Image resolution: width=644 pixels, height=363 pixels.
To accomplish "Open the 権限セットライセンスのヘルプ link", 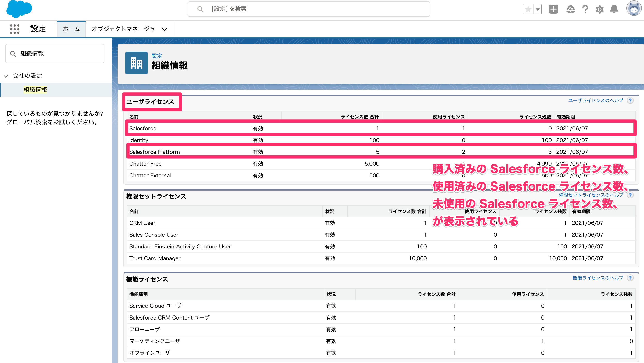I will (x=591, y=195).
